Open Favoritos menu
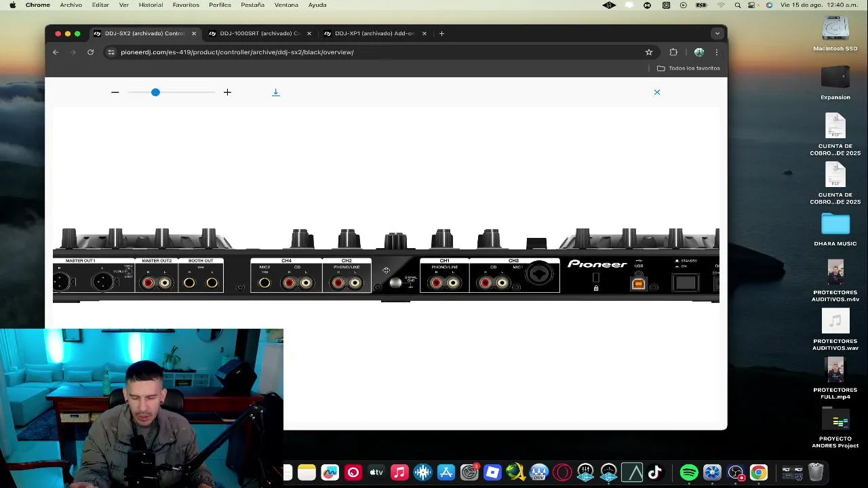The width and height of the screenshot is (868, 488). (x=186, y=5)
